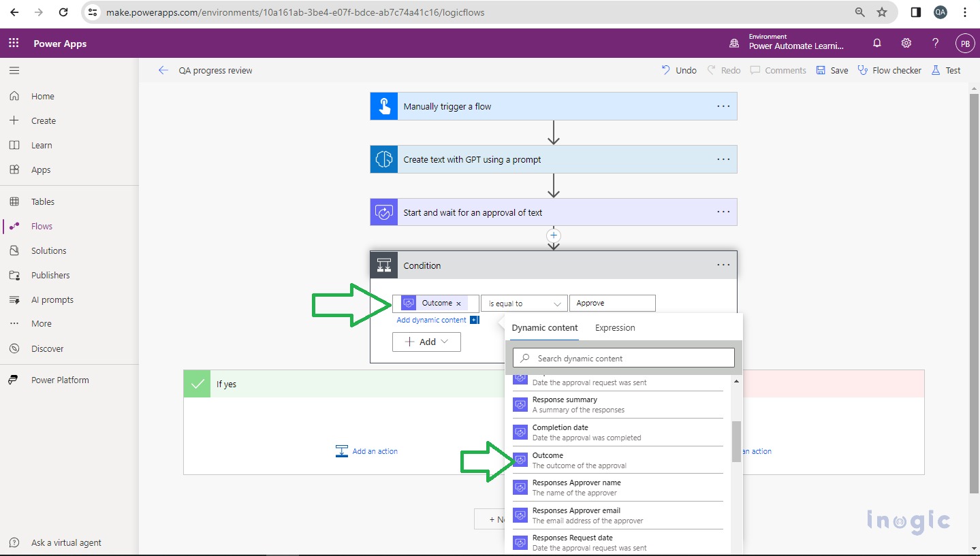Image resolution: width=980 pixels, height=556 pixels.
Task: Click Add an action under If yes
Action: (366, 451)
